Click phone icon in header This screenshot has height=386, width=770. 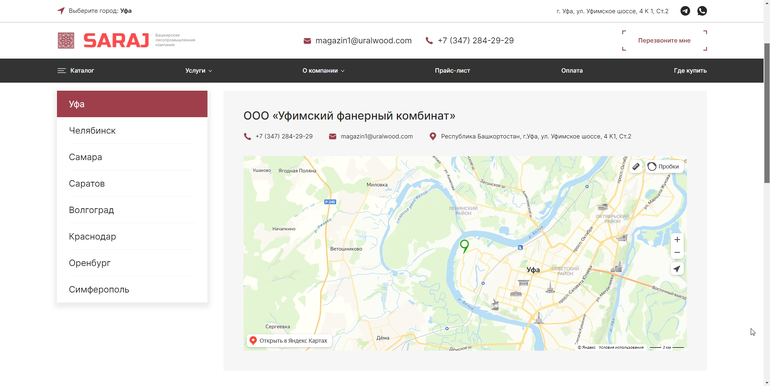point(429,41)
